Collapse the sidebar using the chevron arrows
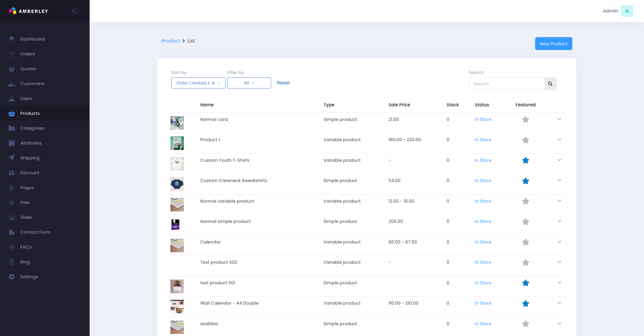Screen dimensions: 644x336 coord(74,11)
